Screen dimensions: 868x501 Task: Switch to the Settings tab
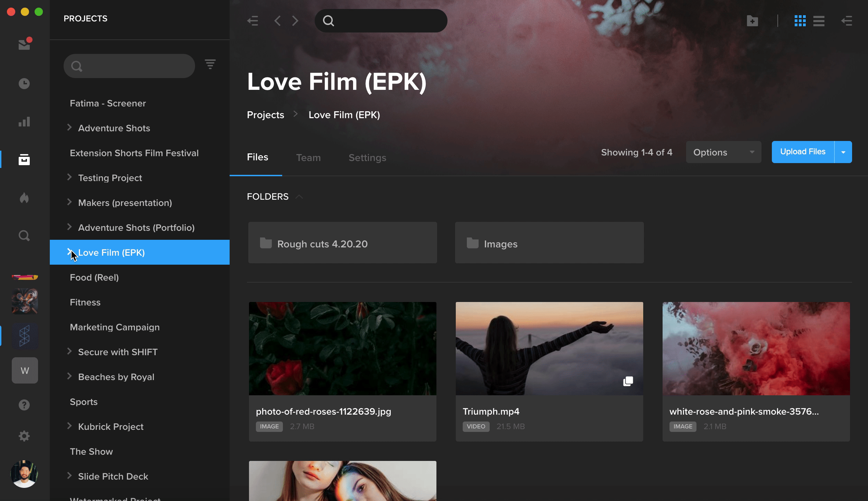[x=367, y=158]
